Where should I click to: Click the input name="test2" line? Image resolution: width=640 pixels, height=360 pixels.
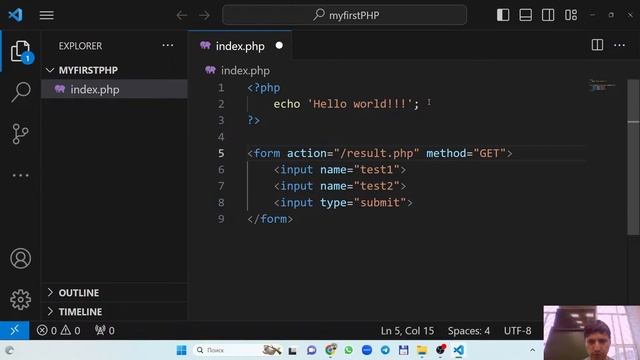pyautogui.click(x=340, y=186)
